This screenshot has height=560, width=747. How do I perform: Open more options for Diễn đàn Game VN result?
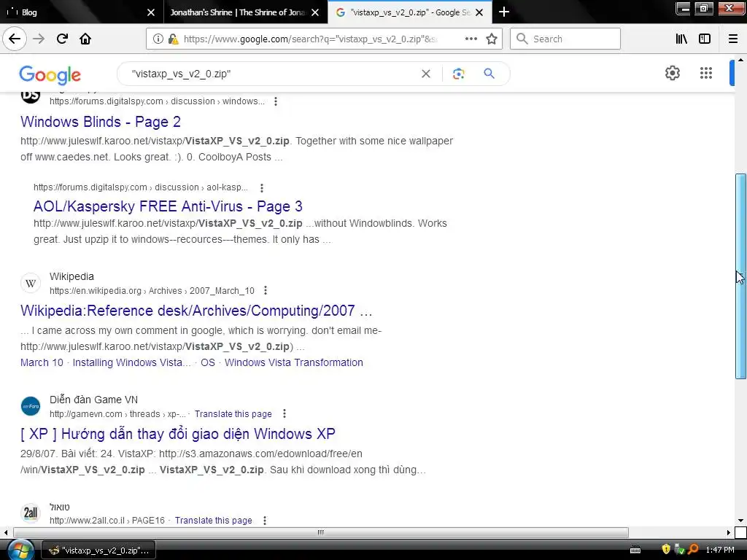pos(285,414)
